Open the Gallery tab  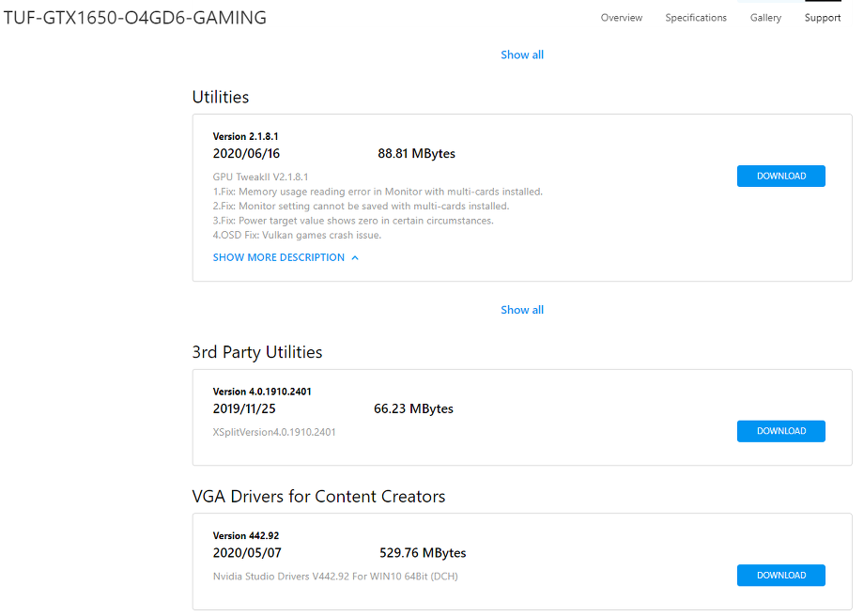(765, 18)
